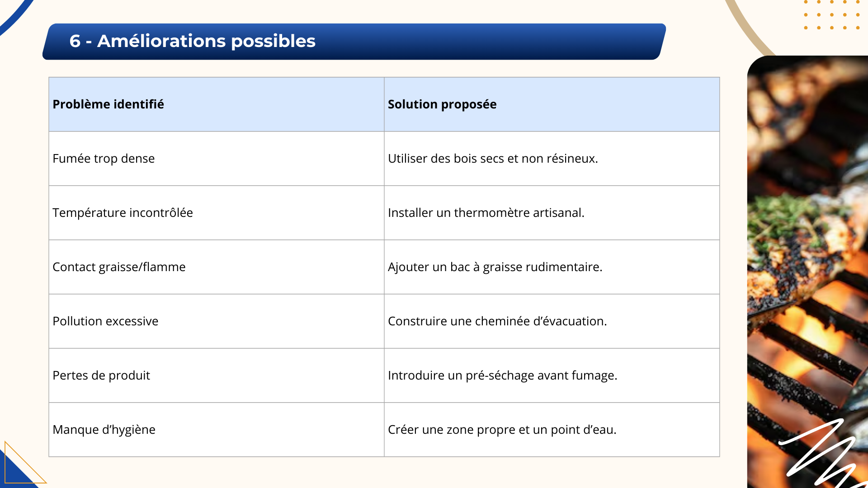
Task: Click the 'Utiliser des bois secs et non résineux.' cell
Action: 552,159
